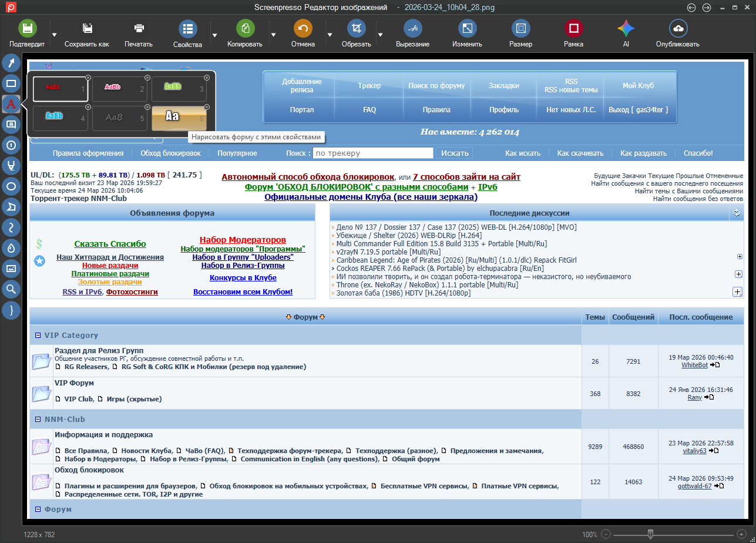Pick the speech bubble callout tool

[11, 124]
